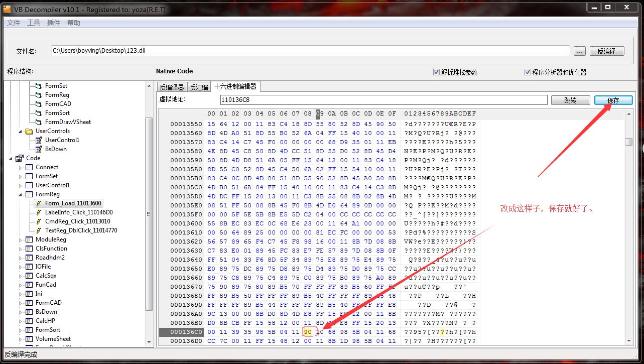The height and width of the screenshot is (364, 644).
Task: Switch to the 反汇编 tab
Action: point(200,86)
